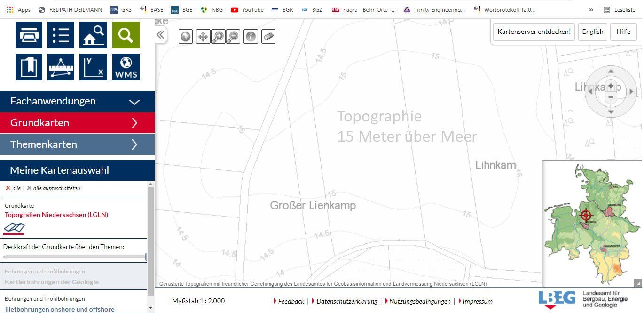The image size is (644, 313).
Task: Open NBG bookmark
Action: (212, 9)
